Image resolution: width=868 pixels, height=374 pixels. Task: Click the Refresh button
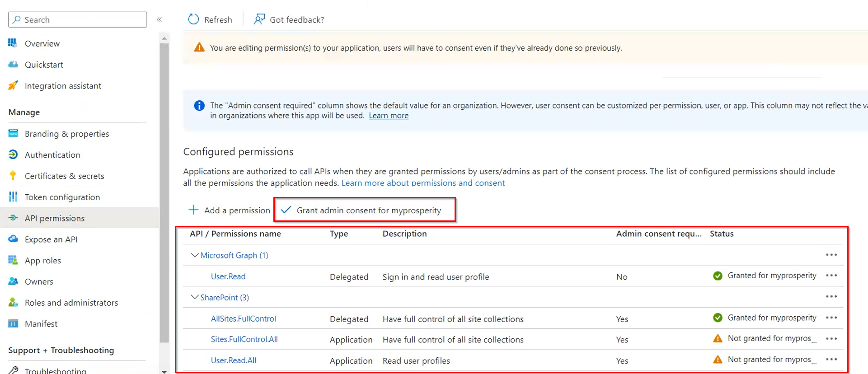[210, 19]
